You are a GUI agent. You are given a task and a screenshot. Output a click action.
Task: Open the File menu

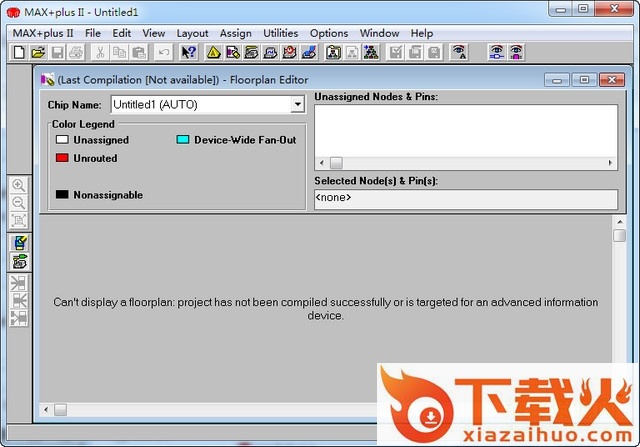[93, 33]
